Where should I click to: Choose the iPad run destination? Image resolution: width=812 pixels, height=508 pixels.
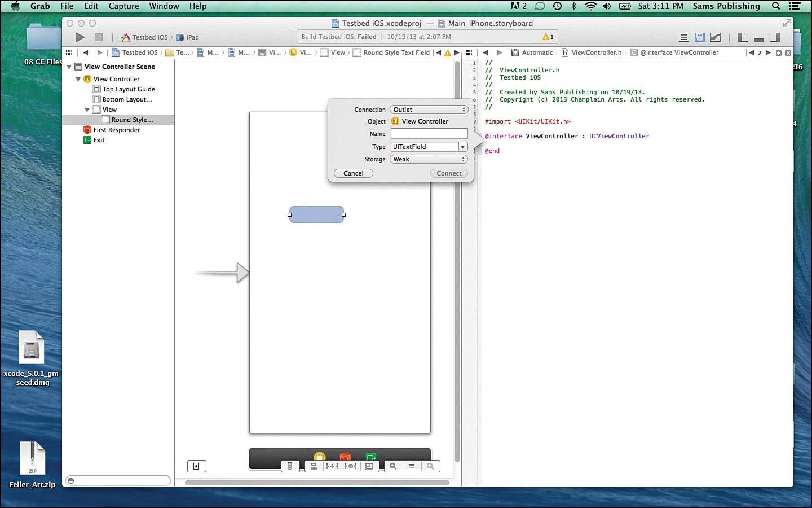tap(188, 37)
